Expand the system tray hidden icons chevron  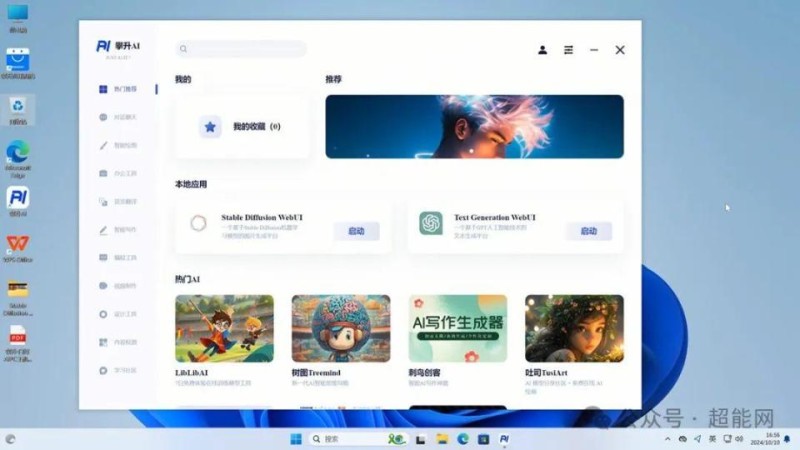tap(667, 439)
